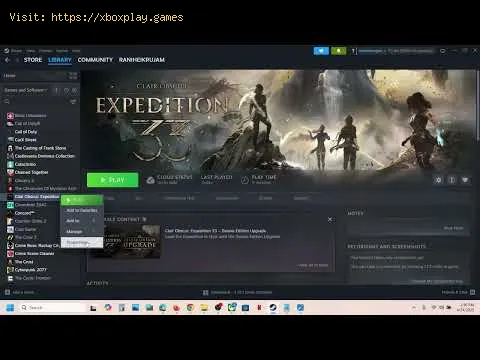Toggle the library grid view icon
Image resolution: width=480 pixels, height=360 pixels.
pyautogui.click(x=73, y=76)
